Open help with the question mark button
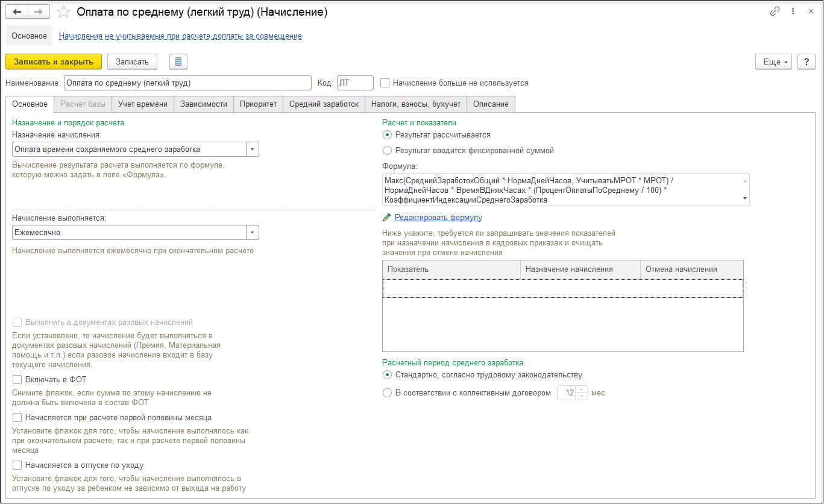 [807, 61]
